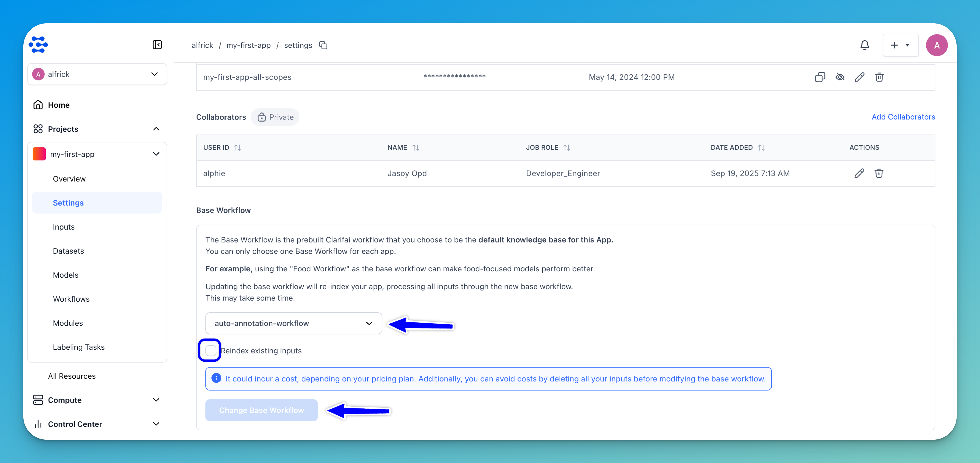Screen dimensions: 980x463
Task: Open the Datasets sidebar item
Action: 68,251
